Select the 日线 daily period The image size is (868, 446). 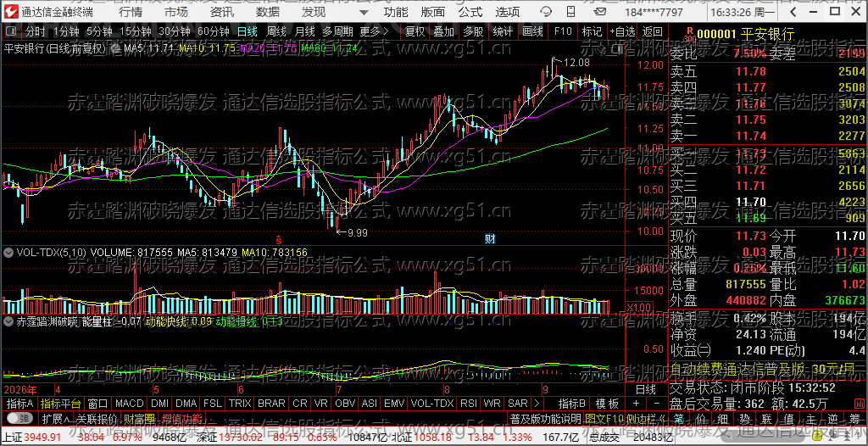[248, 32]
